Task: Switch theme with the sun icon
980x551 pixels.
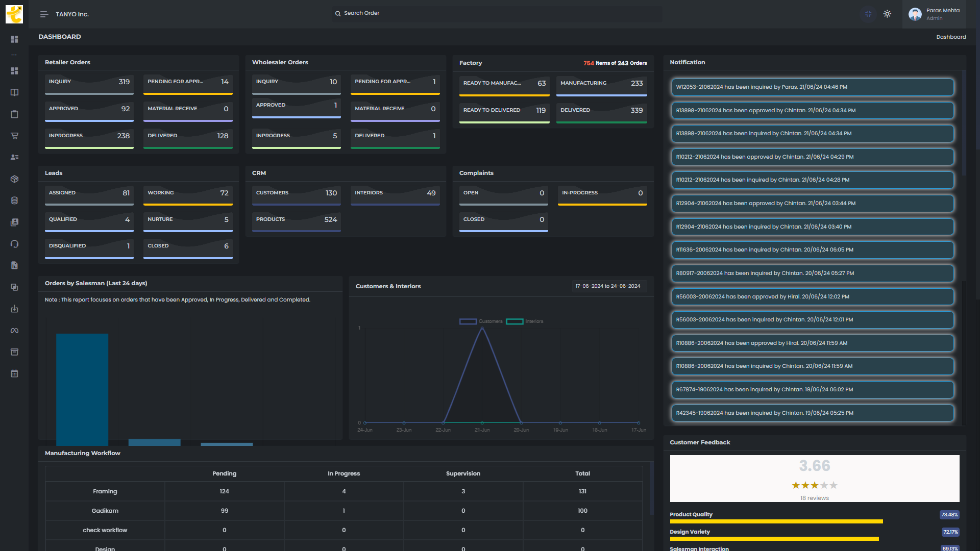Action: (x=887, y=14)
